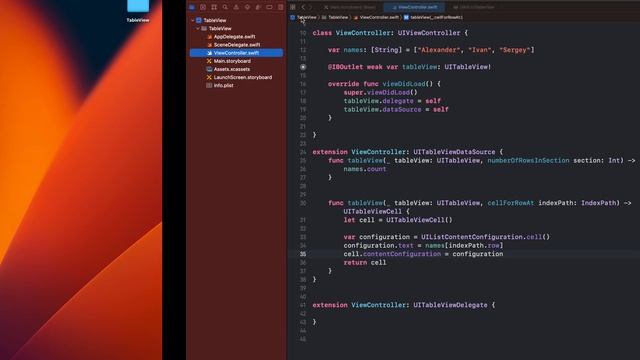Open the Breakpoint navigator icon
Viewport: 640px width, 360px height.
click(269, 7)
